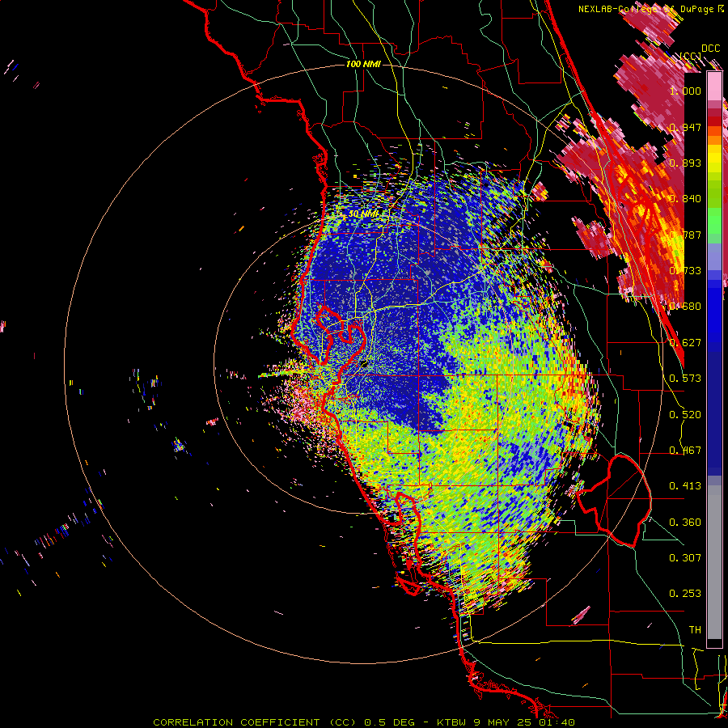Click the 0.947 scale value

685,127
